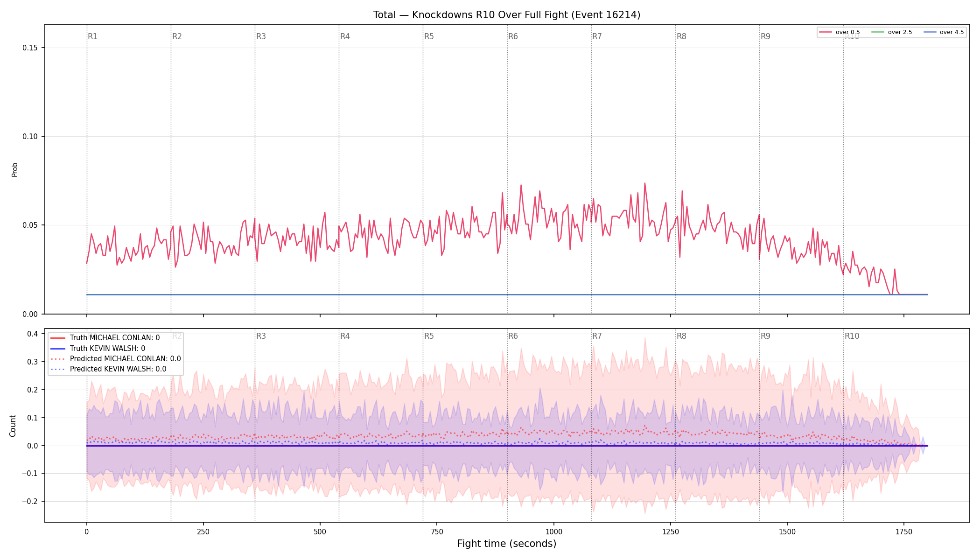Screen dimensions: 980x560
Task: Click the R8 round label in the Count chart
Action: click(681, 336)
